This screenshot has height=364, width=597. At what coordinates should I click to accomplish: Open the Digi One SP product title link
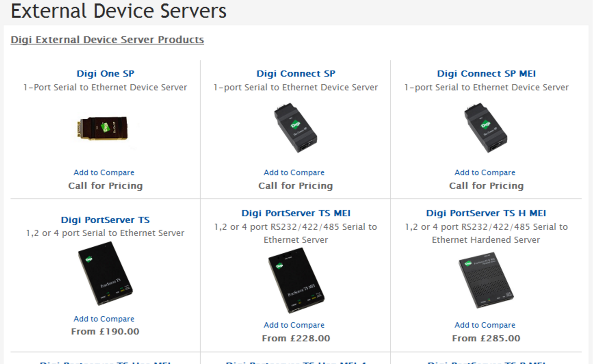click(x=105, y=73)
